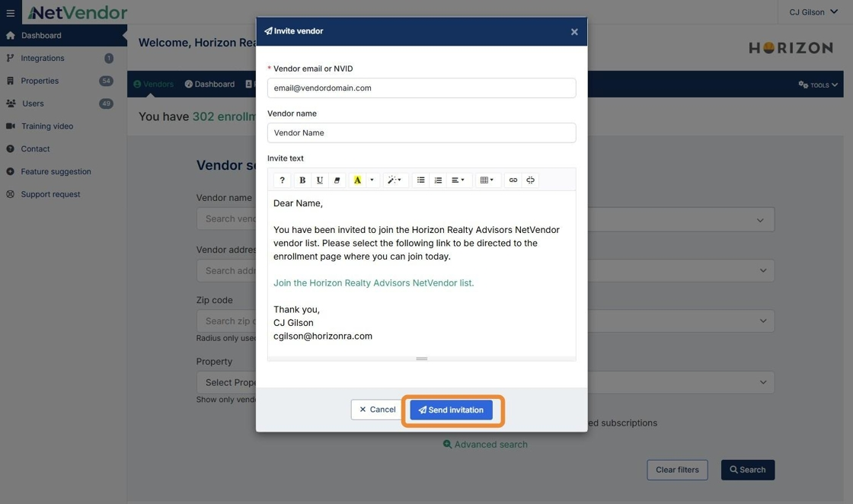This screenshot has height=504, width=853.
Task: Click the Support request lifebuoy icon
Action: pos(11,194)
